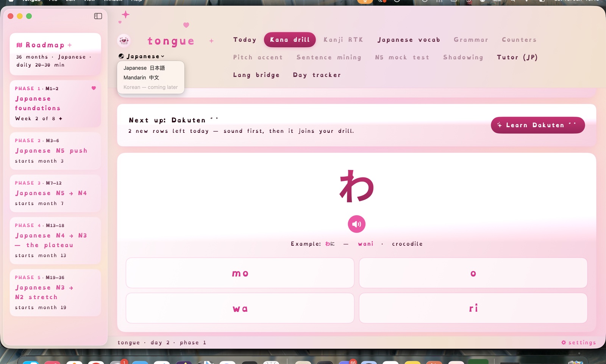This screenshot has height=364, width=606.
Task: Click the tongue mascot avatar icon
Action: pos(124,40)
